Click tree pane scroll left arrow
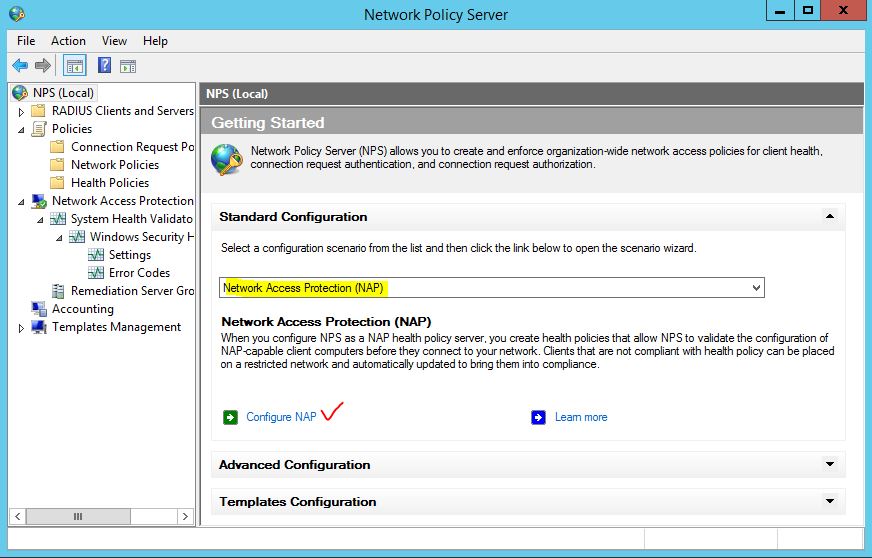This screenshot has width=872, height=558. tap(17, 516)
